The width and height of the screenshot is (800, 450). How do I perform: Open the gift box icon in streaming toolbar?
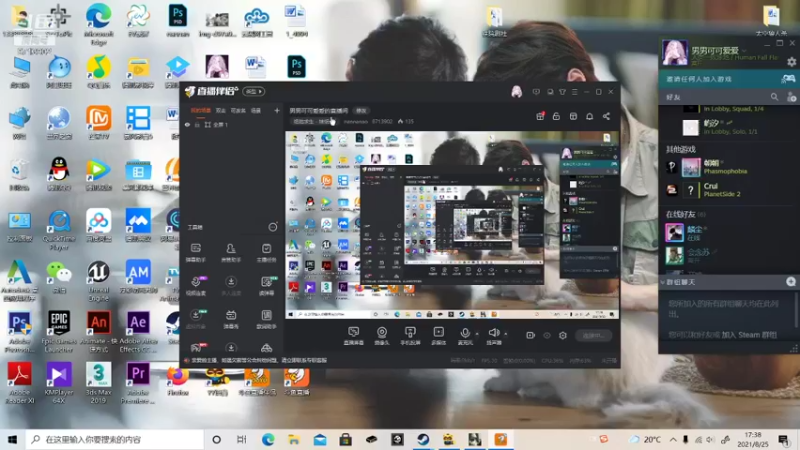point(540,116)
